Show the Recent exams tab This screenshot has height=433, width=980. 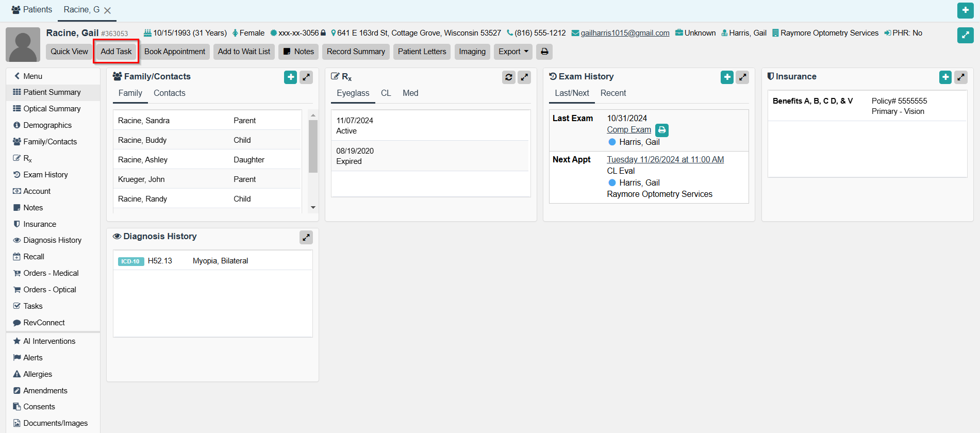613,93
